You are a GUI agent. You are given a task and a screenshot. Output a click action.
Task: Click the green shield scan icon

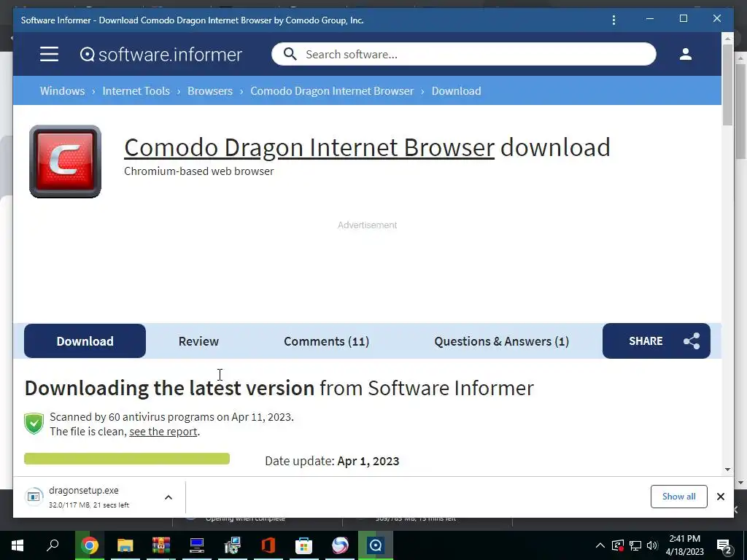click(34, 424)
